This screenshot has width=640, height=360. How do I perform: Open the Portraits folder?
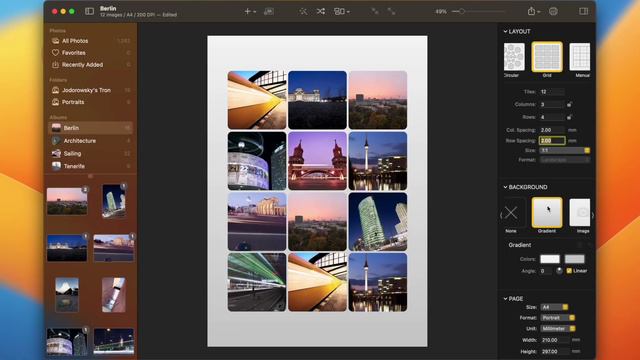pyautogui.click(x=90, y=102)
